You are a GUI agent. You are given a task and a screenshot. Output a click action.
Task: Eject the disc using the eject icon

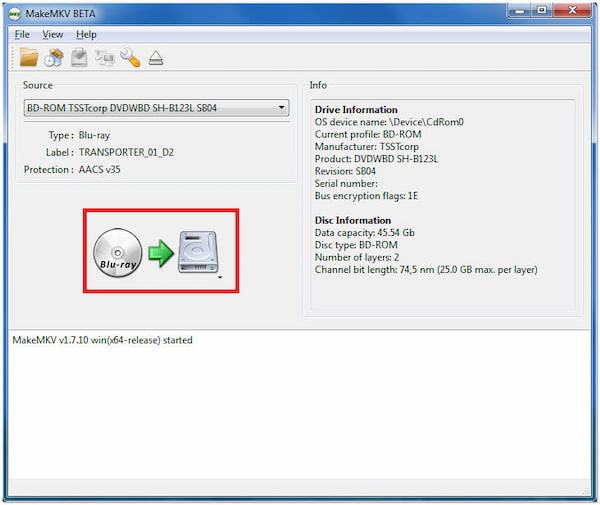[x=155, y=58]
